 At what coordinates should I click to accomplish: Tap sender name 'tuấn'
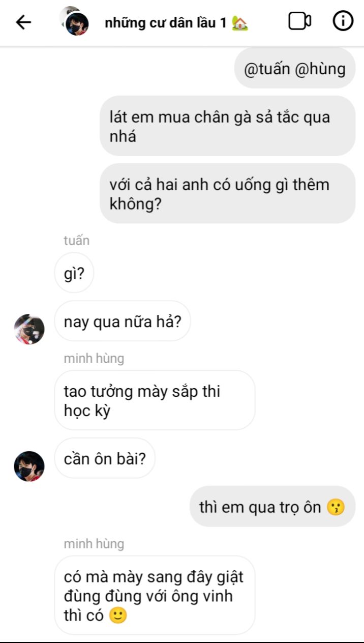(76, 241)
